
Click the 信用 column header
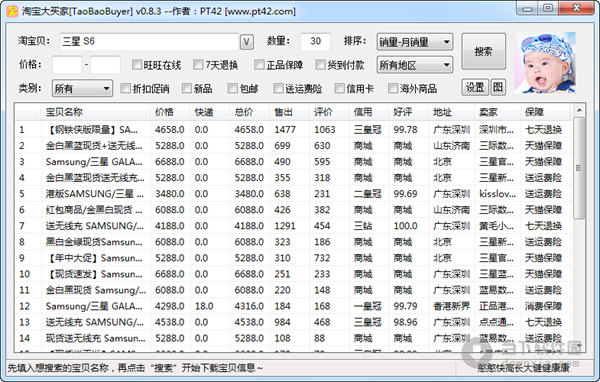[369, 112]
